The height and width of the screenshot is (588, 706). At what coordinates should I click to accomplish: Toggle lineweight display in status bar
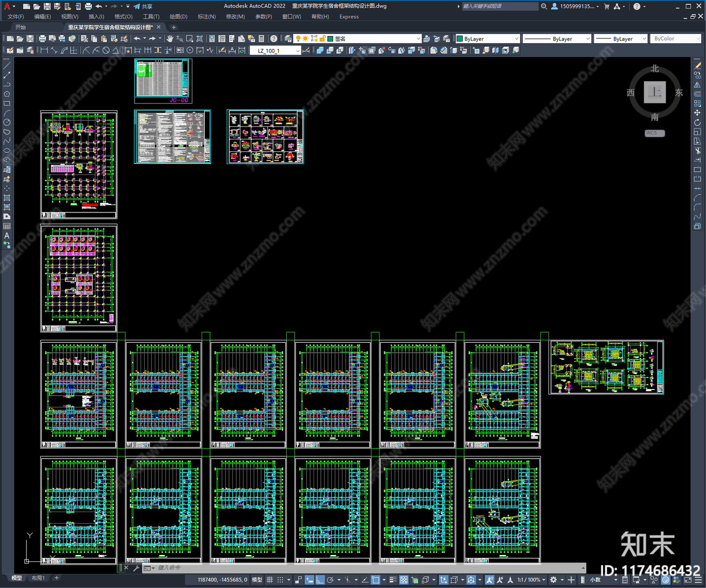click(x=393, y=580)
